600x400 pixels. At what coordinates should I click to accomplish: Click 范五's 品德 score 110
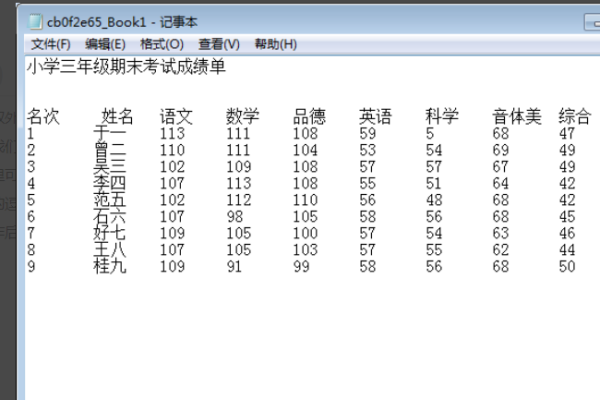pyautogui.click(x=305, y=200)
